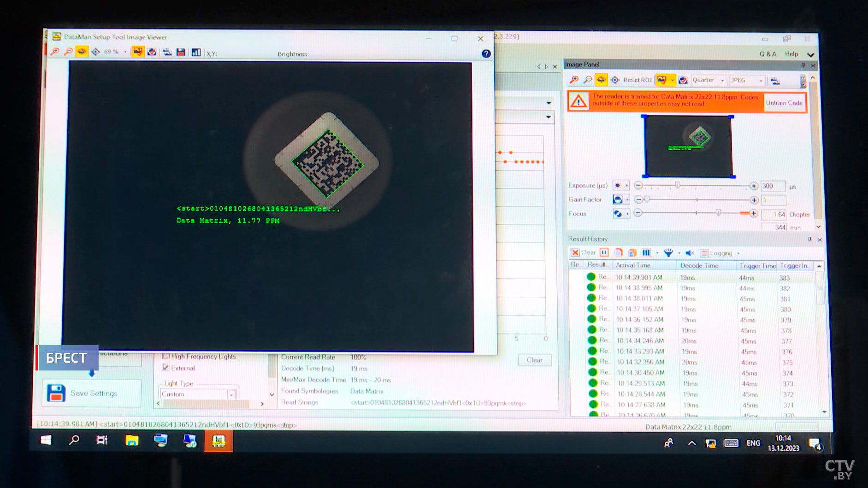Select result row 10:14:39.901 AM
The width and height of the screenshot is (868, 488).
(691, 277)
